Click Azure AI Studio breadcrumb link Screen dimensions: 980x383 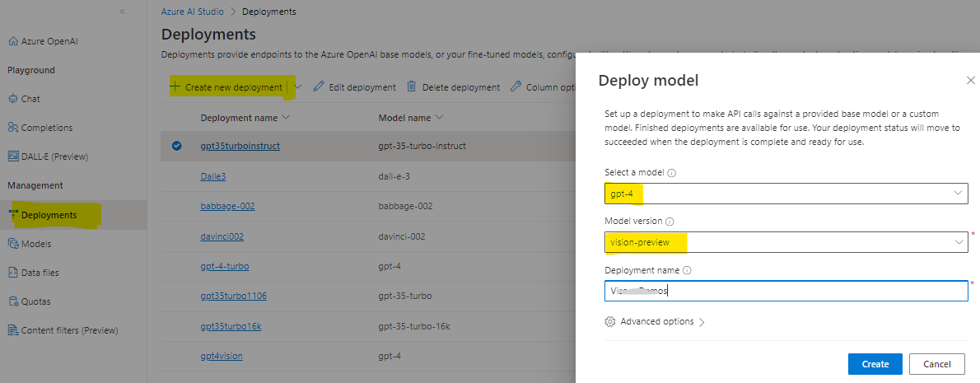(x=194, y=12)
